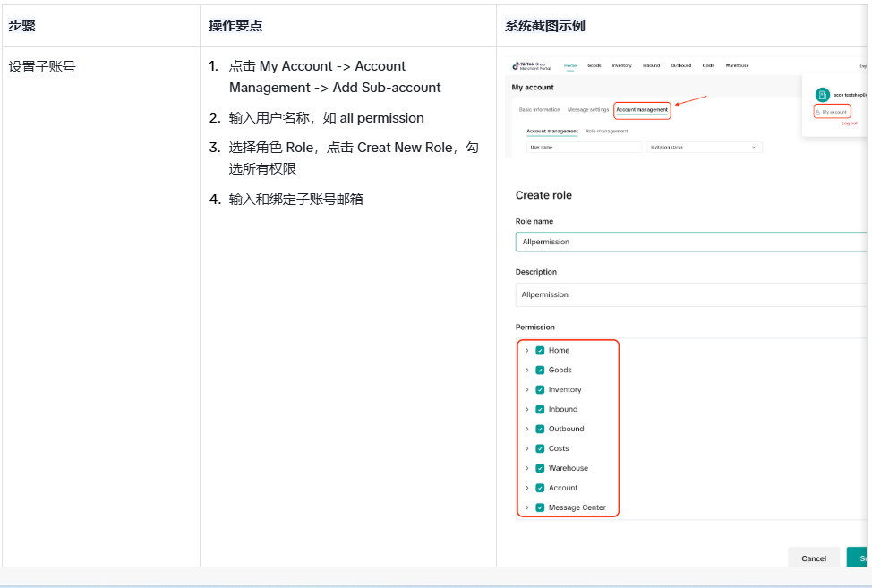Select the Role management sub-tab
Image resolution: width=872 pixels, height=588 pixels.
606,132
